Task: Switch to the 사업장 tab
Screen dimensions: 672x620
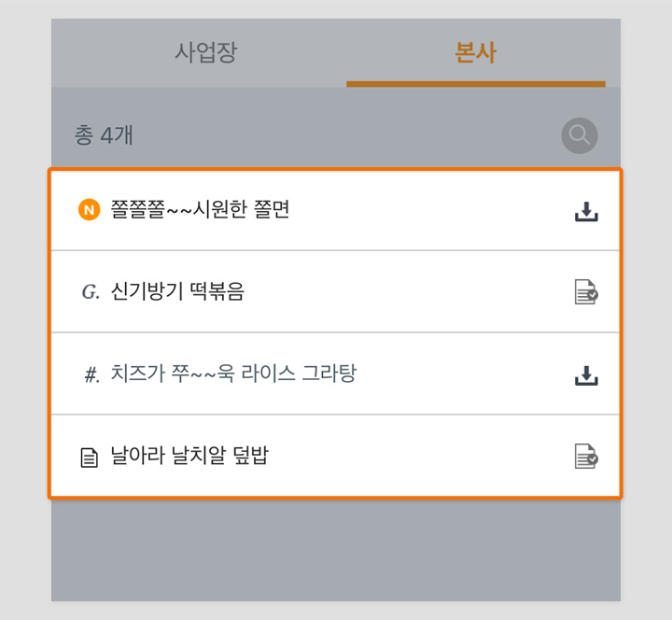Action: click(205, 52)
